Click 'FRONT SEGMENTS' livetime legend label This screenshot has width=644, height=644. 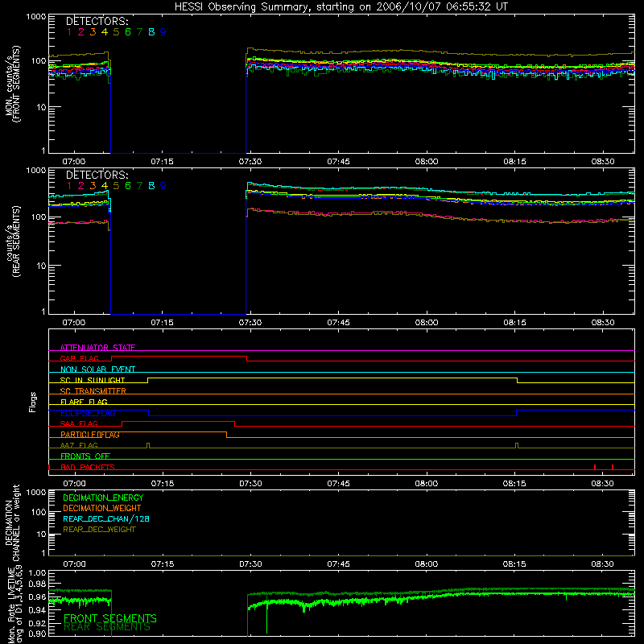click(x=110, y=618)
